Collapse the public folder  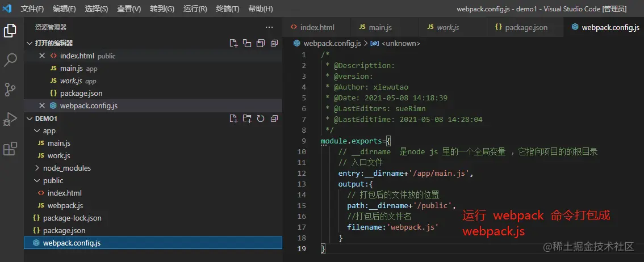point(37,180)
